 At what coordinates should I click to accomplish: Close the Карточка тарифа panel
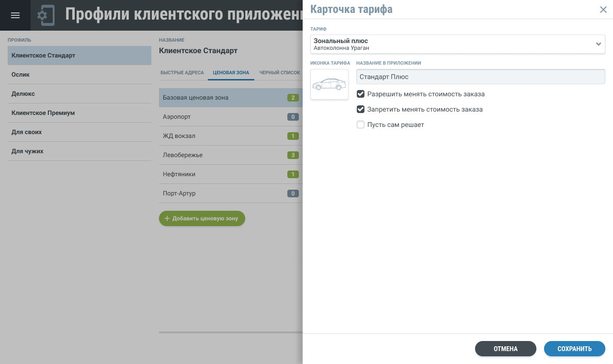(x=603, y=10)
